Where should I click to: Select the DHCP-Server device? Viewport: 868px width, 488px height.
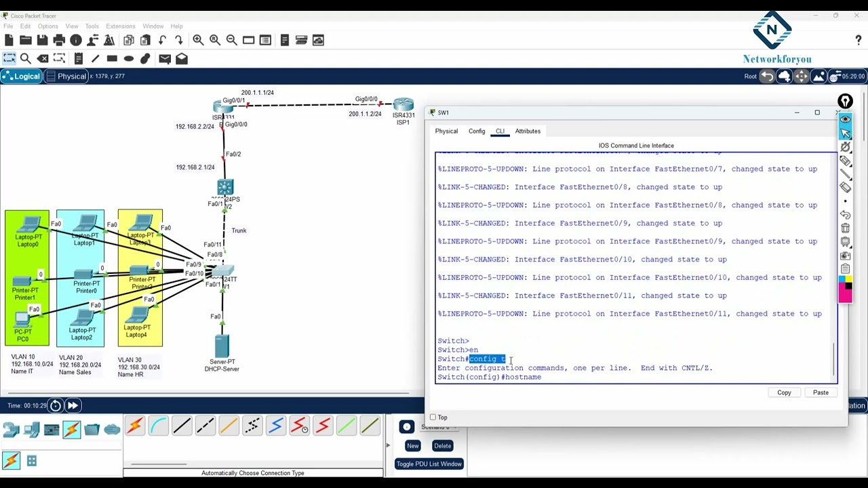pyautogui.click(x=222, y=346)
